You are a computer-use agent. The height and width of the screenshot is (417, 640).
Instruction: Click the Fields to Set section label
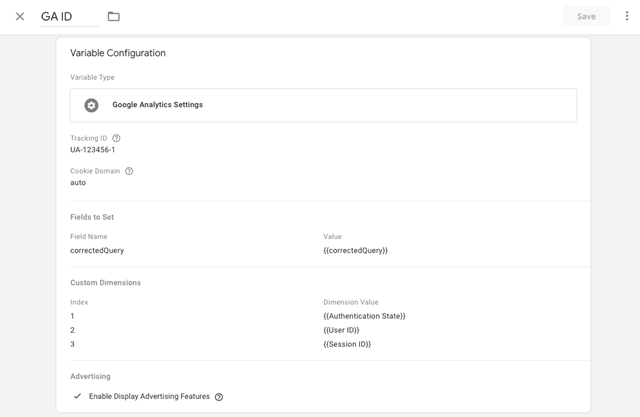[x=92, y=217]
